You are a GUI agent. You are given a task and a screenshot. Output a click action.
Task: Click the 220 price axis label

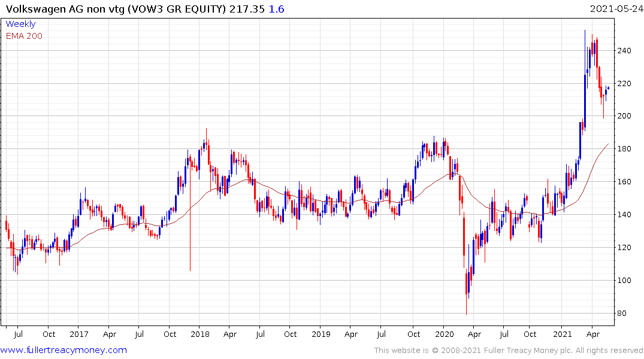click(x=624, y=83)
